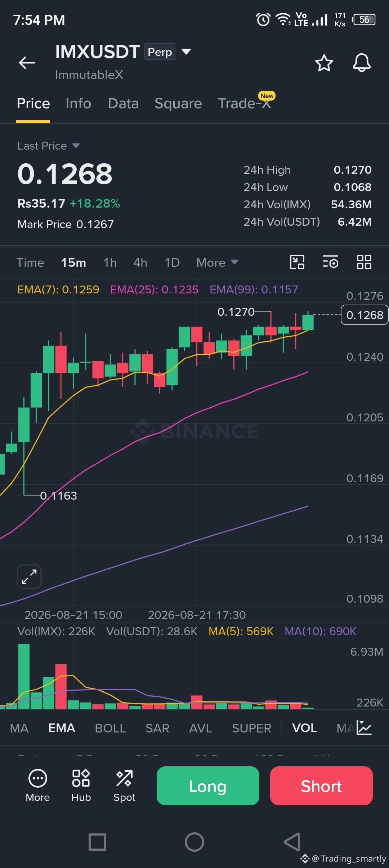Enable the AVL indicator
The height and width of the screenshot is (868, 389).
(201, 728)
